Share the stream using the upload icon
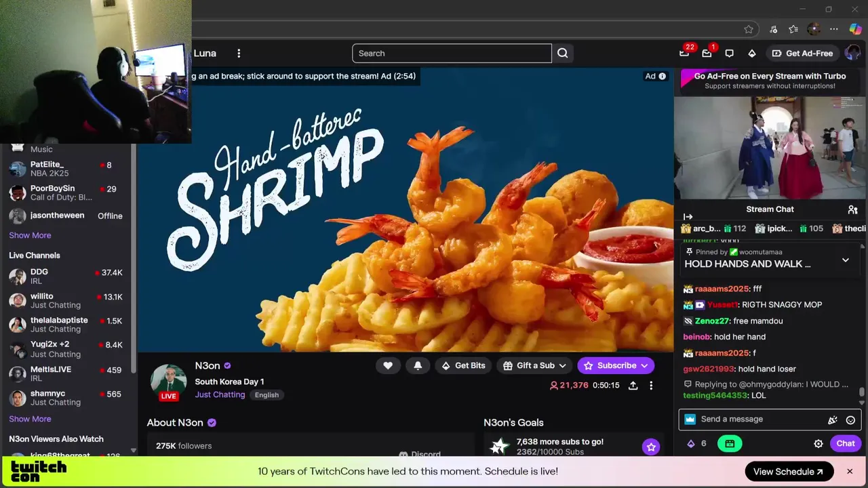The image size is (868, 488). pyautogui.click(x=633, y=385)
